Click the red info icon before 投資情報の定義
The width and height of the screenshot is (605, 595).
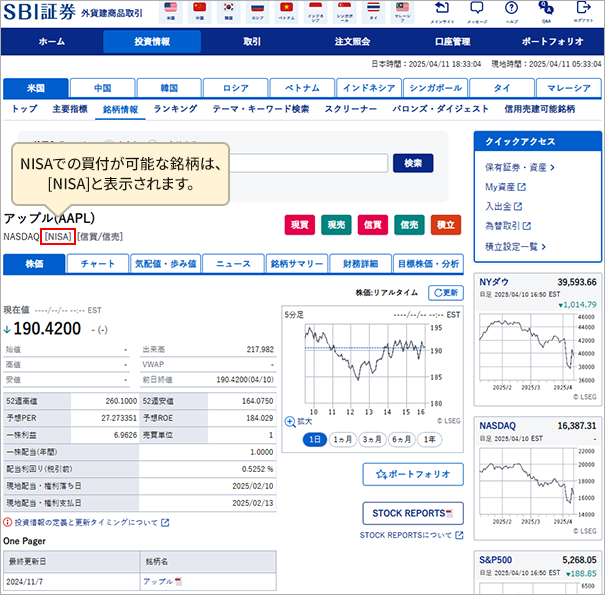tap(7, 522)
